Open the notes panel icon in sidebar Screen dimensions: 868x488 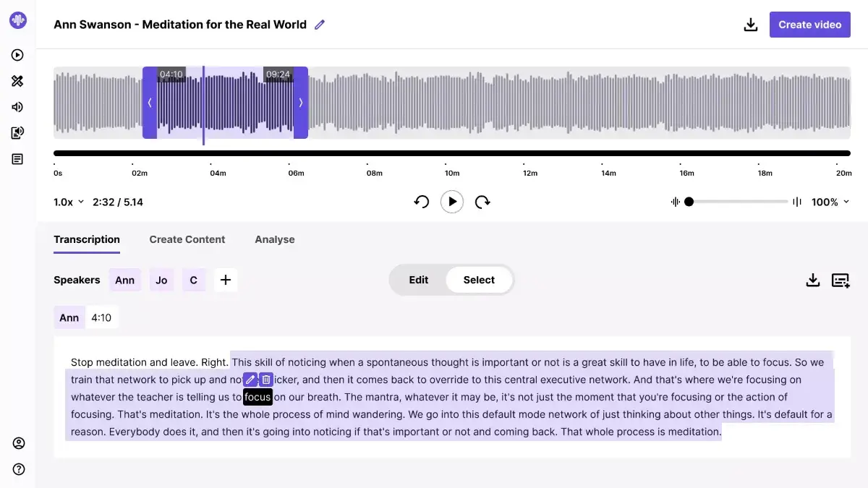click(17, 158)
